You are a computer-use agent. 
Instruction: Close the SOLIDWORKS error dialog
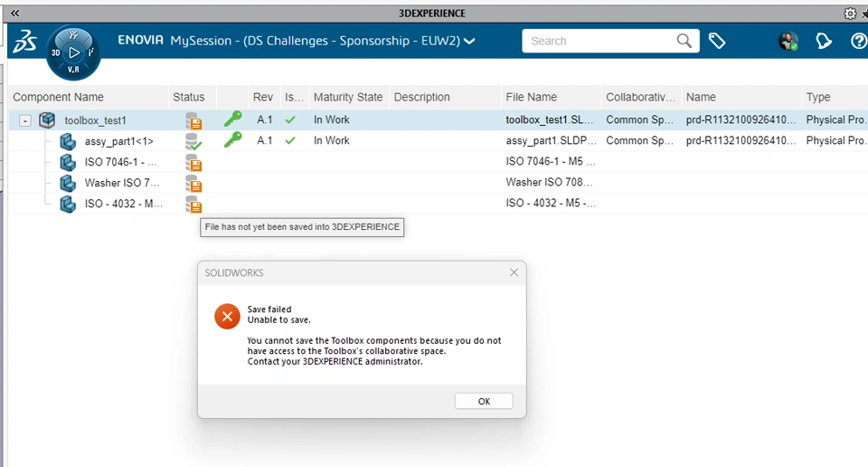[x=514, y=272]
